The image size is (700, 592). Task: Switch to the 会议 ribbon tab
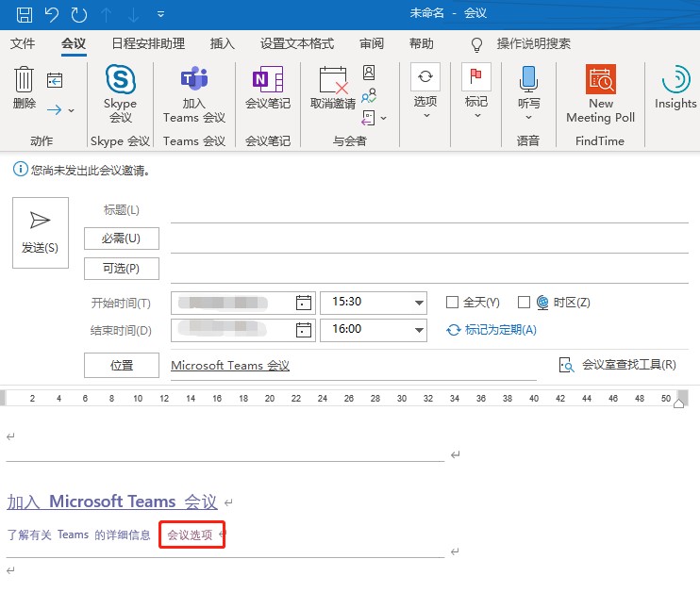(x=74, y=43)
